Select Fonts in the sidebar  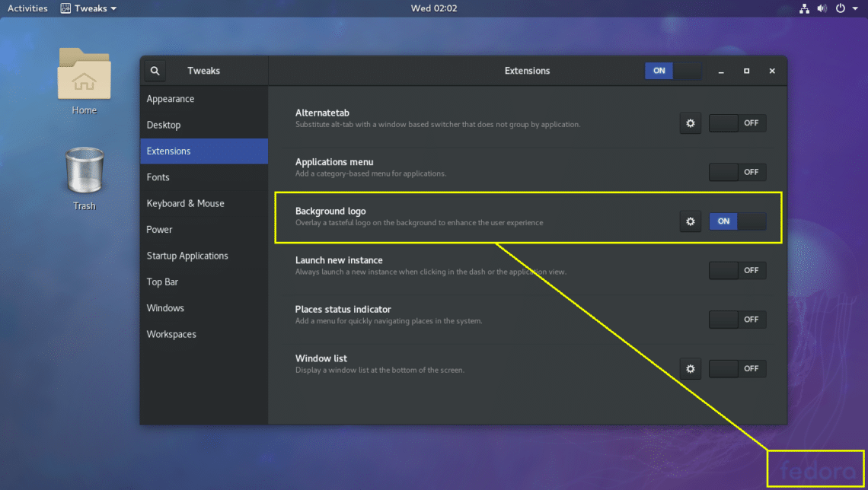click(x=158, y=177)
